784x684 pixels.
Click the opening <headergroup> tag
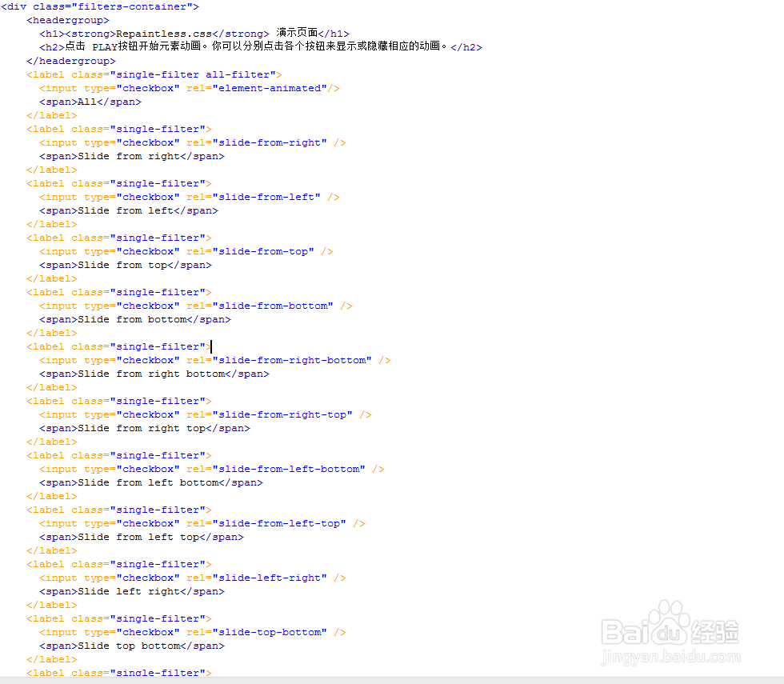pyautogui.click(x=68, y=20)
